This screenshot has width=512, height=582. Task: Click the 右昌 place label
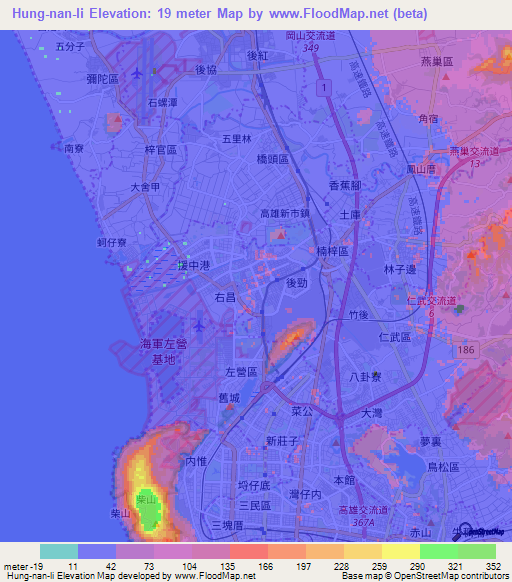point(225,297)
